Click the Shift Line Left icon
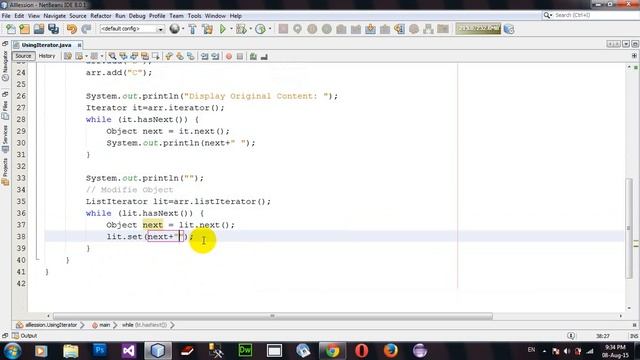640x360 pixels. pyautogui.click(x=204, y=56)
